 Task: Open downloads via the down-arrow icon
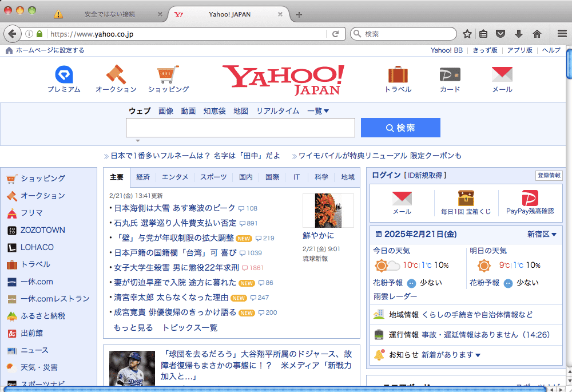point(518,34)
